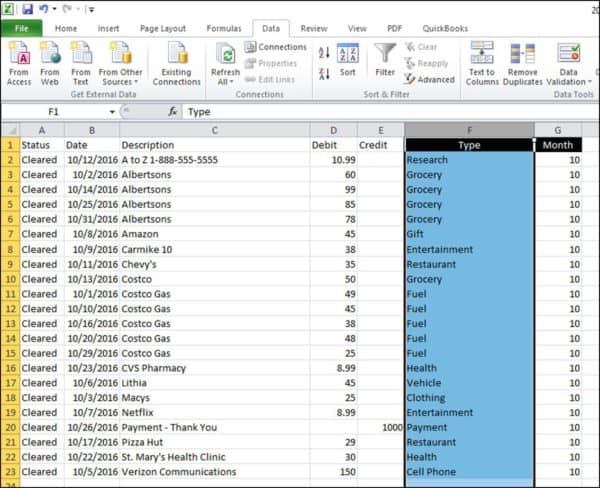Click cell with Research type

click(469, 160)
